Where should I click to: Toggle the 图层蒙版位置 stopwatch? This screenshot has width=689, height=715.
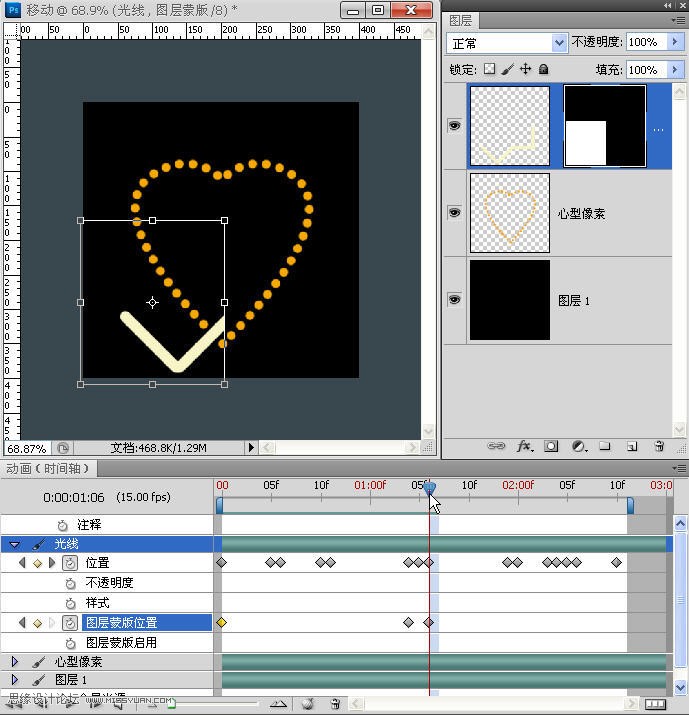click(70, 623)
